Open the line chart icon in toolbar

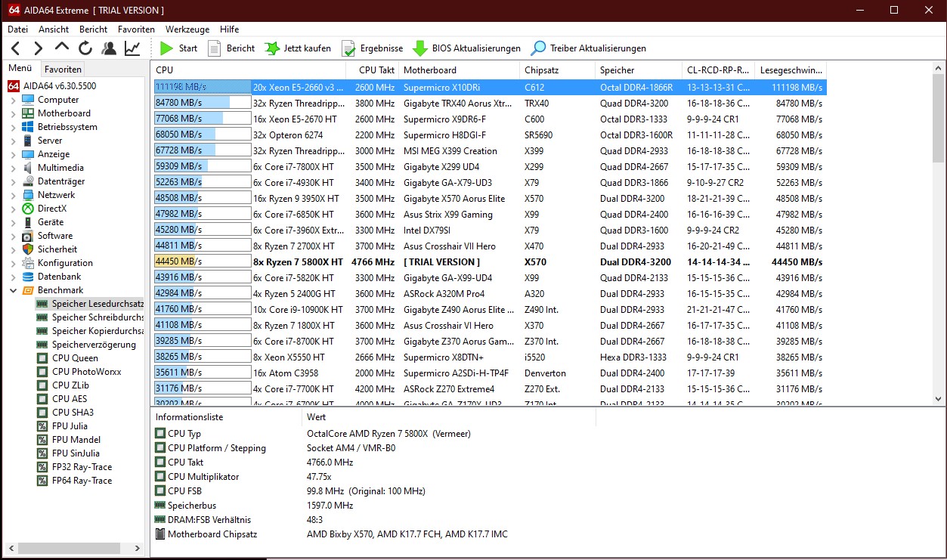pyautogui.click(x=132, y=48)
